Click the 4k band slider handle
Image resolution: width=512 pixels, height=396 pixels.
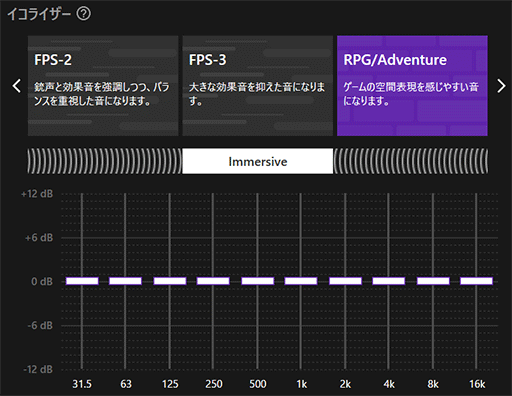[389, 281]
